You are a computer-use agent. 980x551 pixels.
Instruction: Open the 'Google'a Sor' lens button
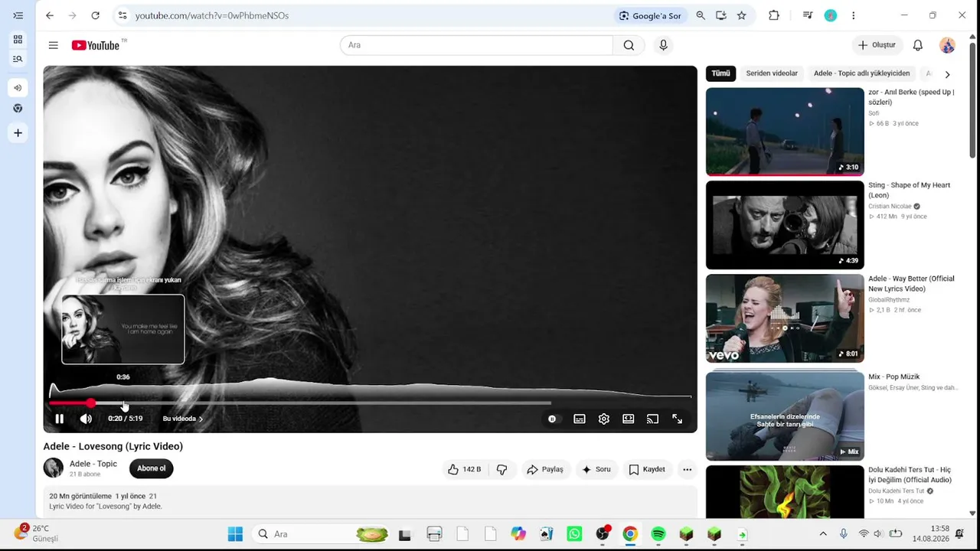pos(650,15)
